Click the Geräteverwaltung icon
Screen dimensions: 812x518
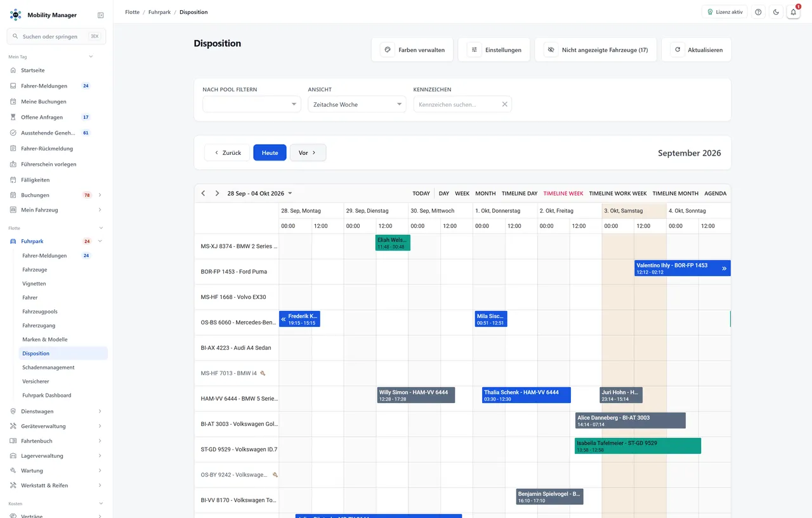click(13, 426)
